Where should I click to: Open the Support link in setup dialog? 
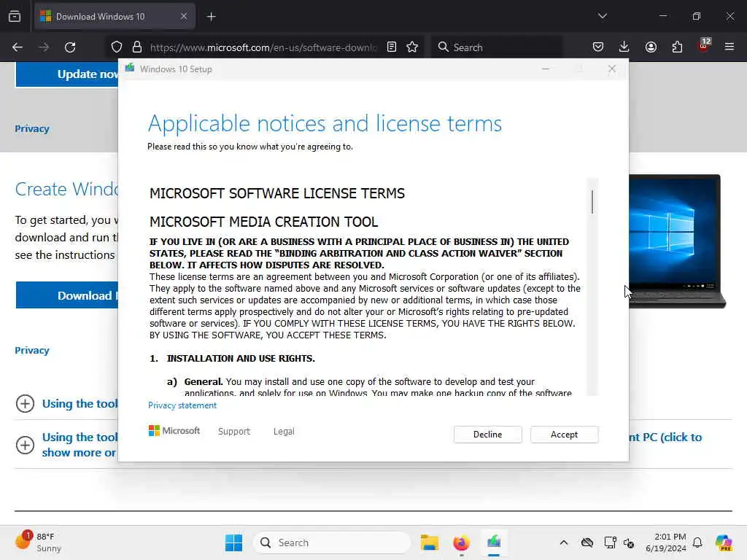[x=234, y=432]
